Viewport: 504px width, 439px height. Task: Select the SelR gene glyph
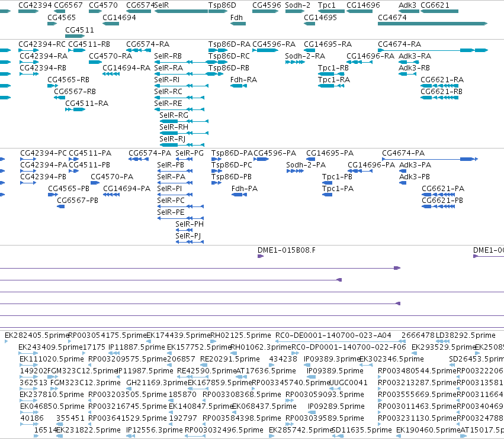click(181, 12)
